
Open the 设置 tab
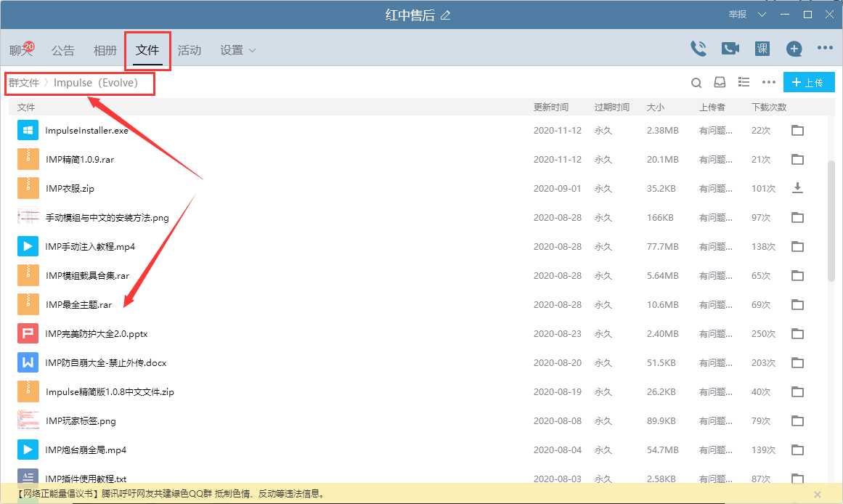pyautogui.click(x=232, y=50)
